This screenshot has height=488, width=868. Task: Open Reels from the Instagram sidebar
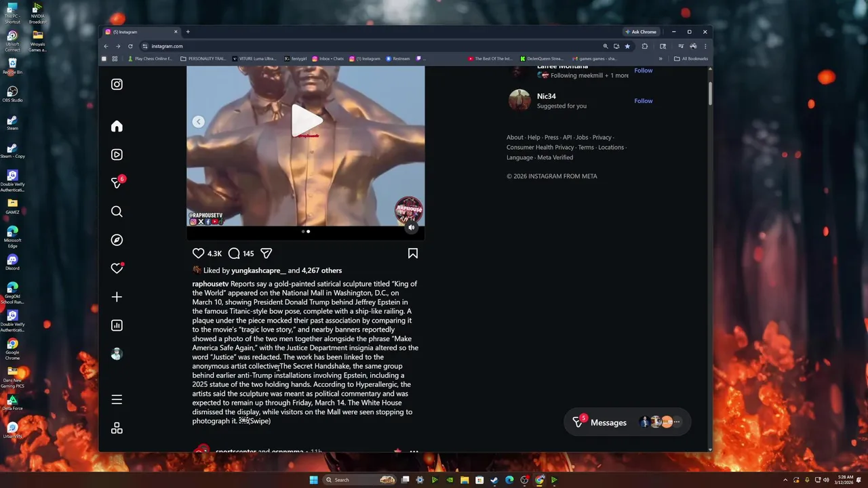pos(117,155)
